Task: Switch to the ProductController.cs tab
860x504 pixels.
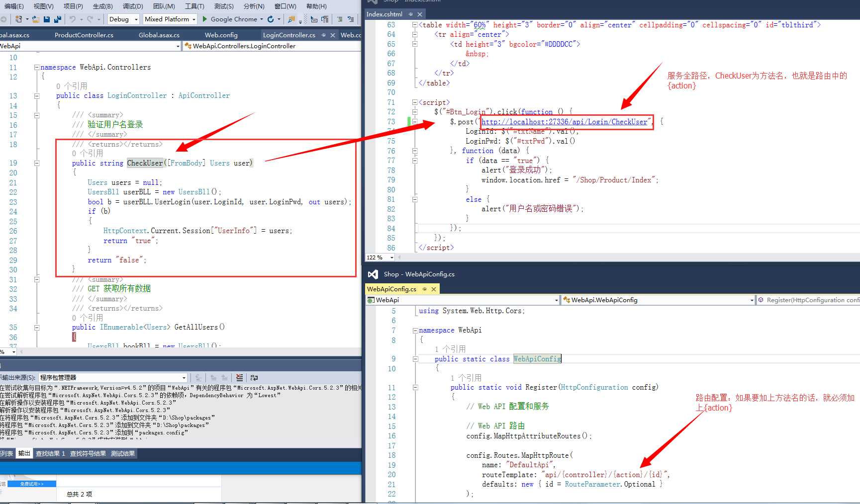Action: 84,35
